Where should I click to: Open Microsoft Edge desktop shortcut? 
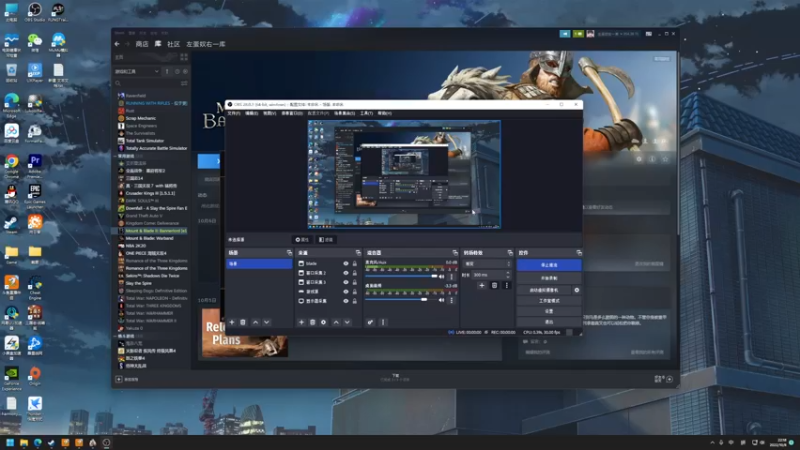(x=11, y=106)
